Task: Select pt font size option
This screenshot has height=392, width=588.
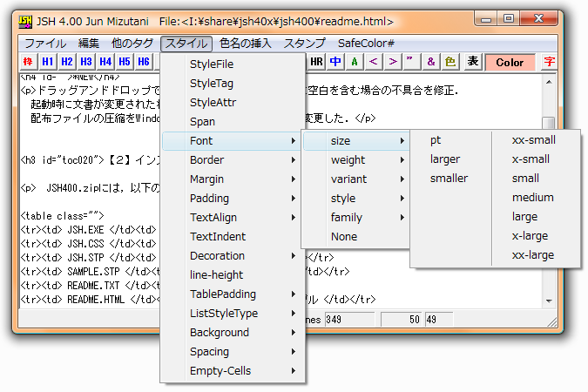Action: [x=451, y=140]
